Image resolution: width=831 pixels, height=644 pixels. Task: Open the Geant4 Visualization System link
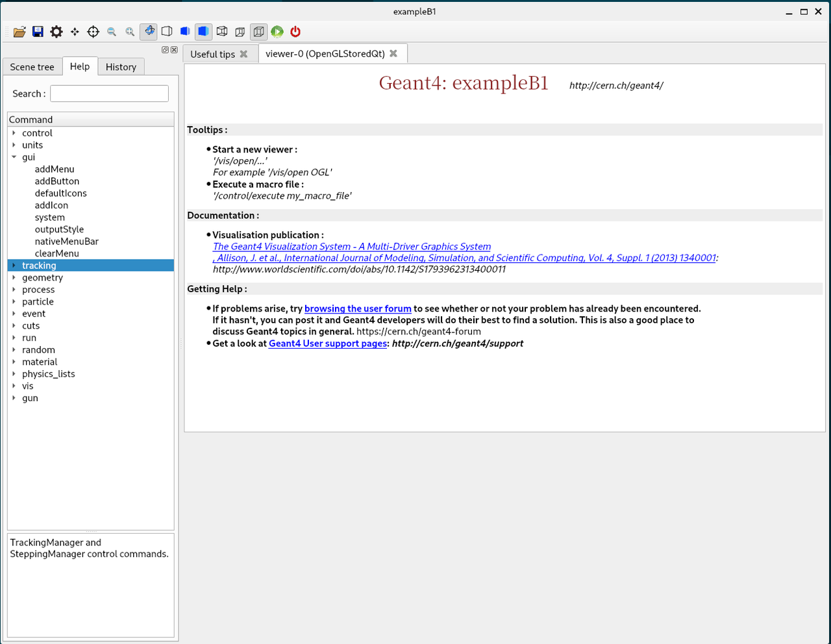point(352,247)
